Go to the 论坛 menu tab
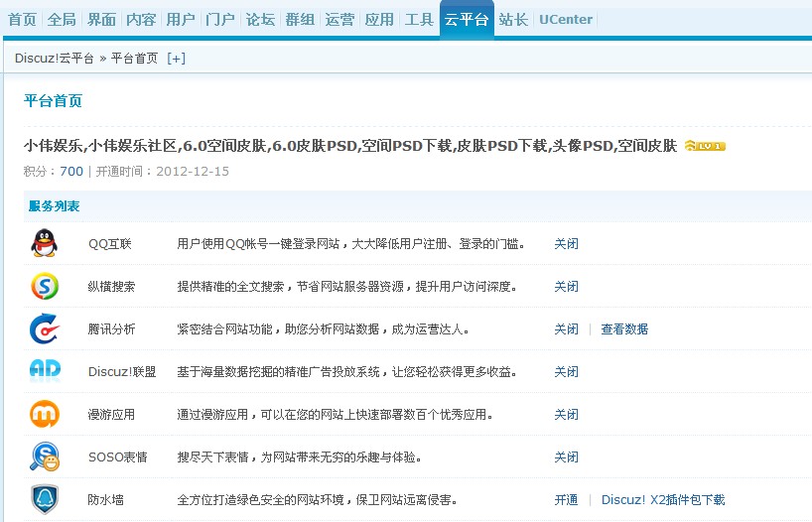This screenshot has height=522, width=812. point(260,20)
